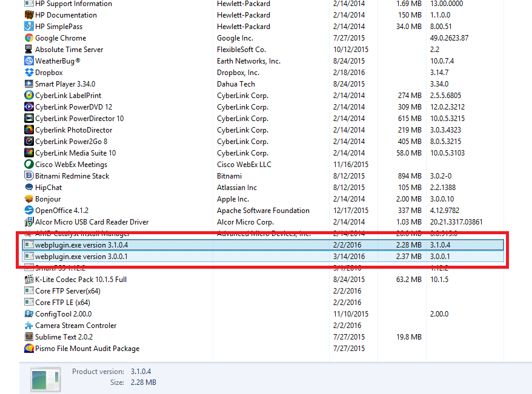532x394 pixels.
Task: Click version value 12.0.2.3212
Action: click(448, 107)
